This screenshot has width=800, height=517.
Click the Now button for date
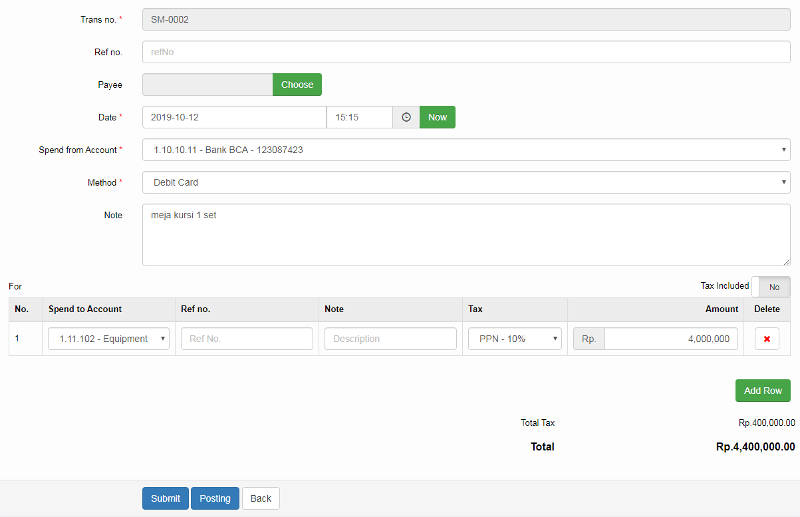(437, 117)
